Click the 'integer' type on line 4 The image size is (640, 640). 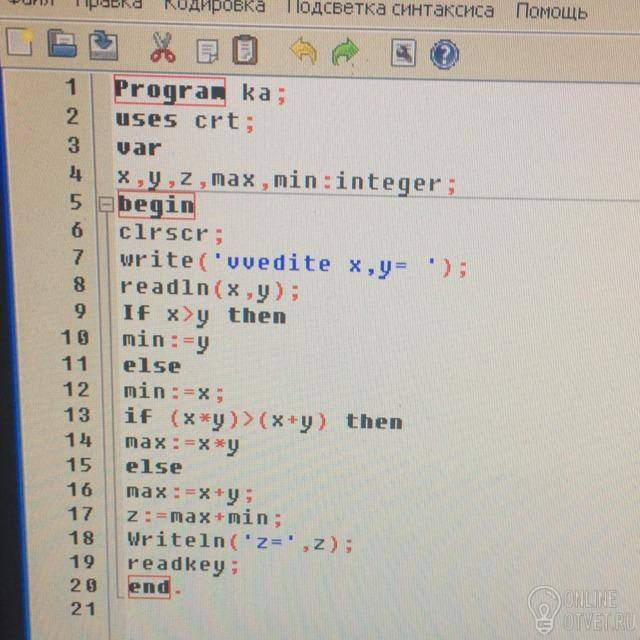pos(389,183)
